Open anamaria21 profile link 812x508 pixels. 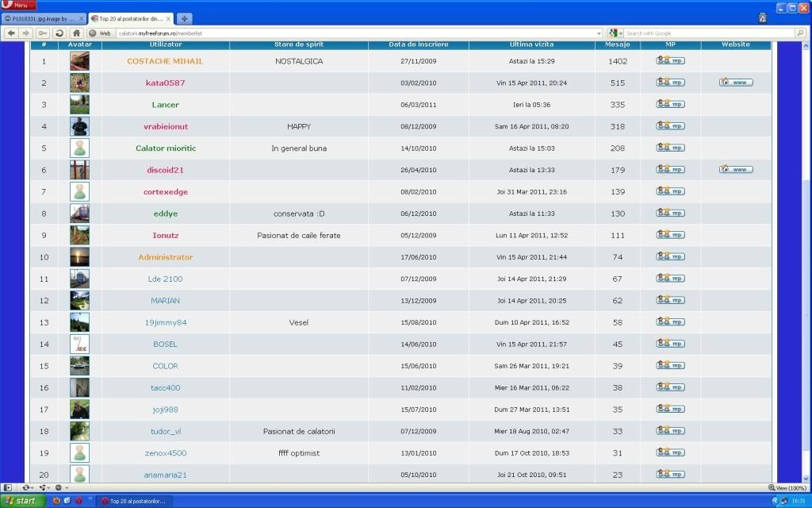[x=165, y=475]
